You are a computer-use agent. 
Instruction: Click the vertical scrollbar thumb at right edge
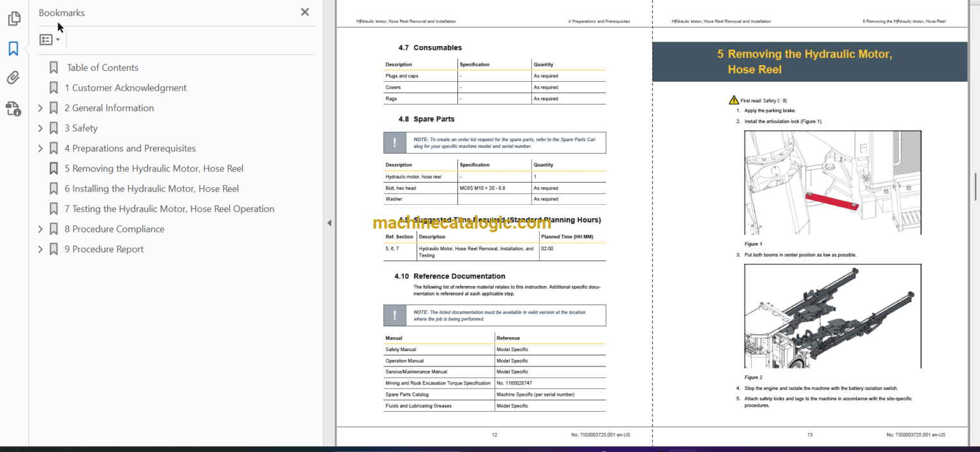(975, 187)
